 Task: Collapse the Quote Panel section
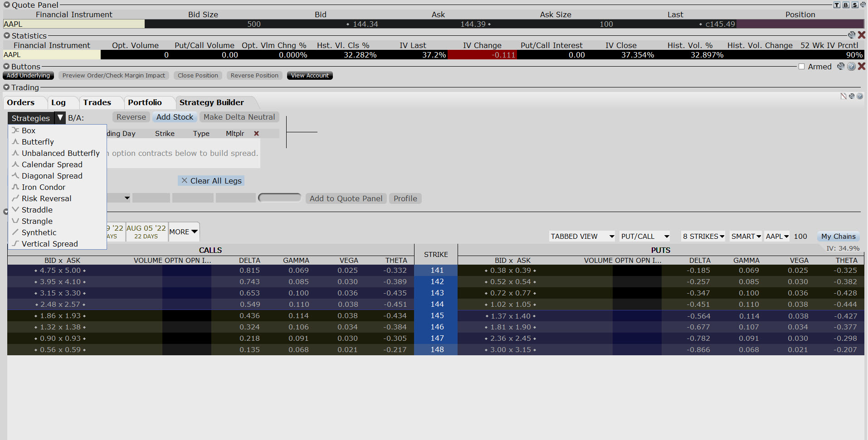[x=7, y=5]
